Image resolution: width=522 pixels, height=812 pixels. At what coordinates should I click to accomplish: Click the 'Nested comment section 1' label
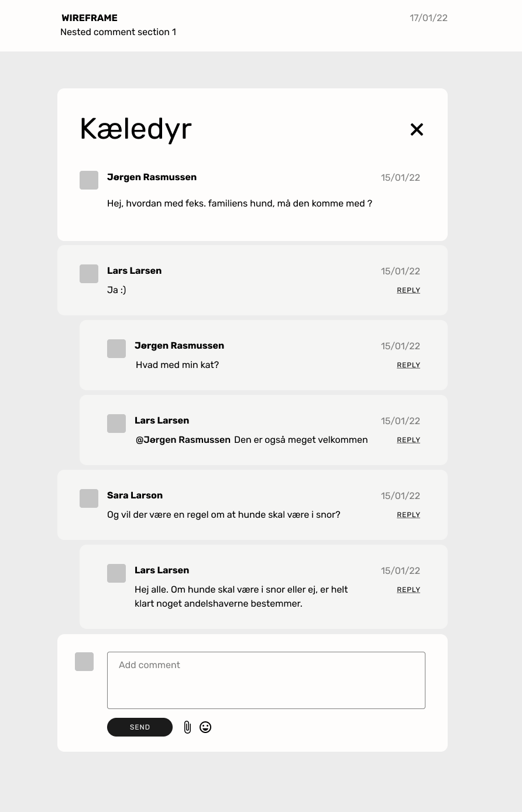pyautogui.click(x=118, y=32)
